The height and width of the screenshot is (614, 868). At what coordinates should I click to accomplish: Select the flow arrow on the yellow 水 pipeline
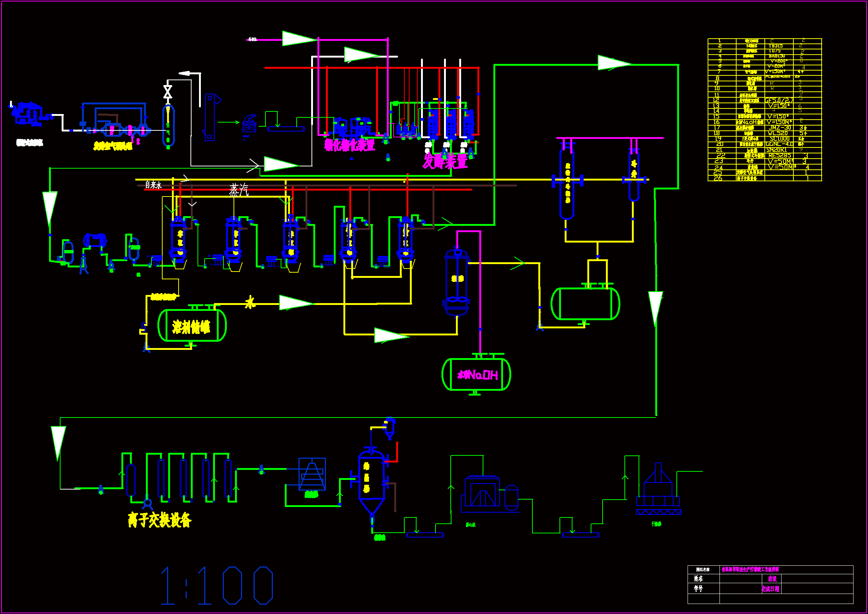(x=297, y=303)
